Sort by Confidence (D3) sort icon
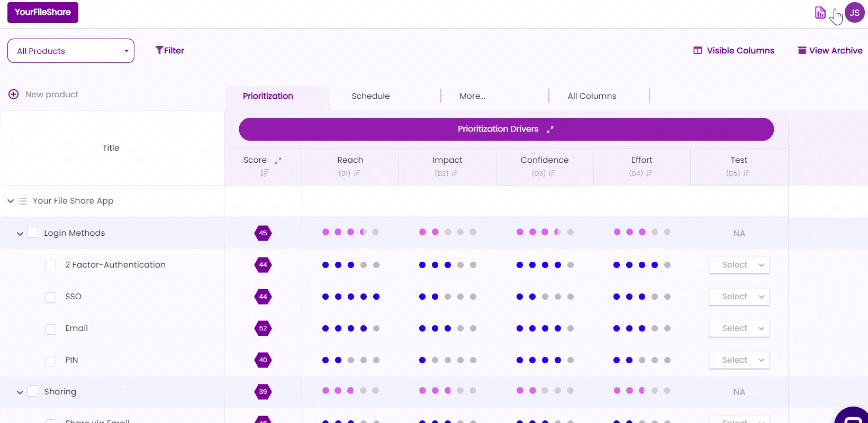The image size is (868, 423). click(551, 173)
